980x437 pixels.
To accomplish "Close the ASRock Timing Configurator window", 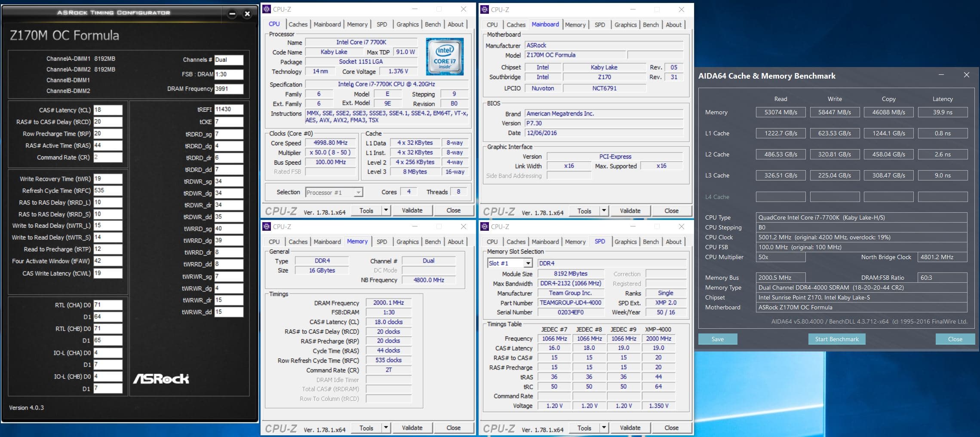I will click(x=247, y=14).
